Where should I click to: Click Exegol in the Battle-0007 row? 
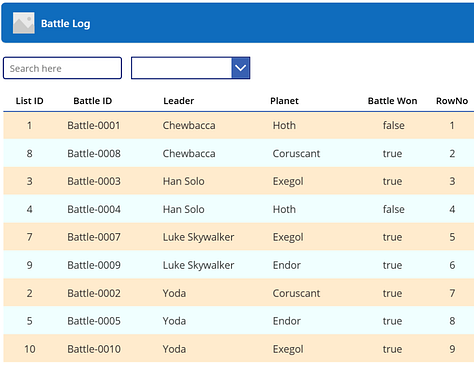tap(288, 237)
